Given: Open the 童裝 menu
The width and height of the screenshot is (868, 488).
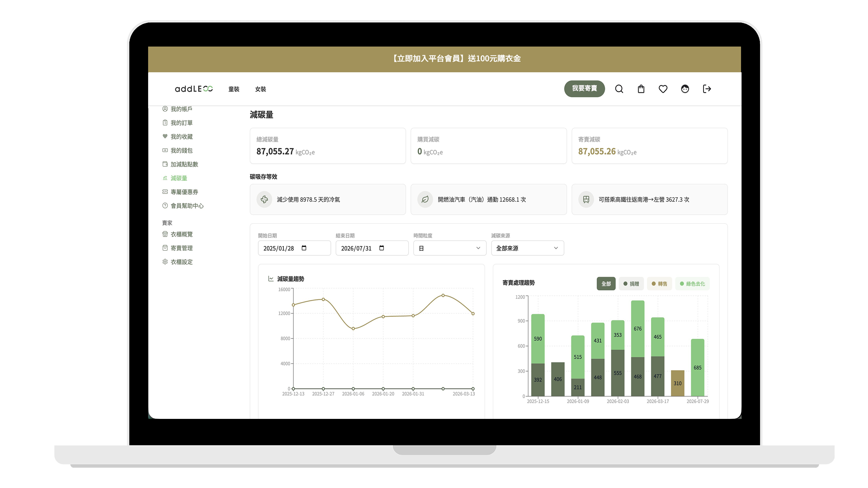Looking at the screenshot, I should 233,89.
